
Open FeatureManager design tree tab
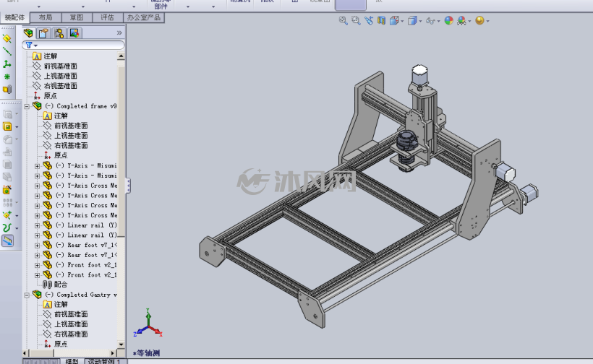coord(28,32)
